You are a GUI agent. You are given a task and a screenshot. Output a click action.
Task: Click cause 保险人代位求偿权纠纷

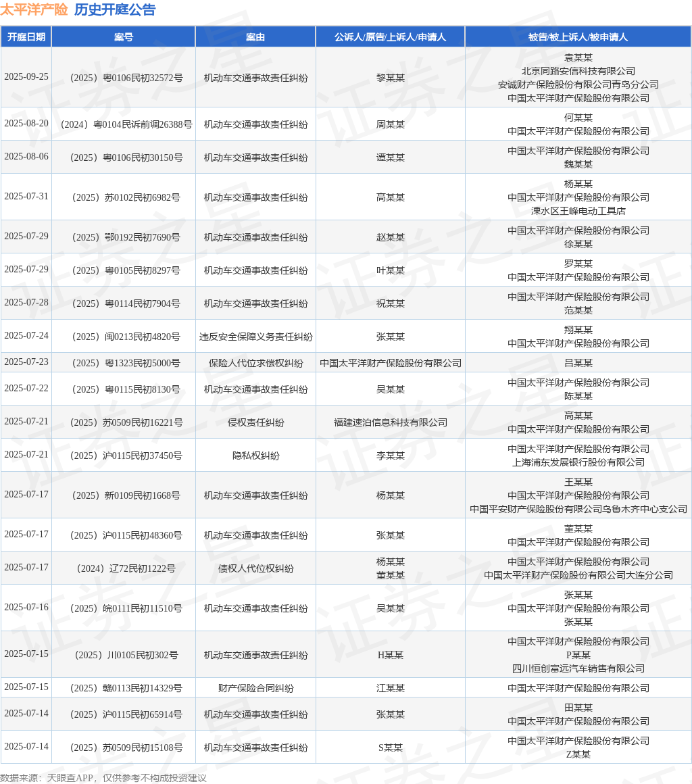(x=255, y=363)
